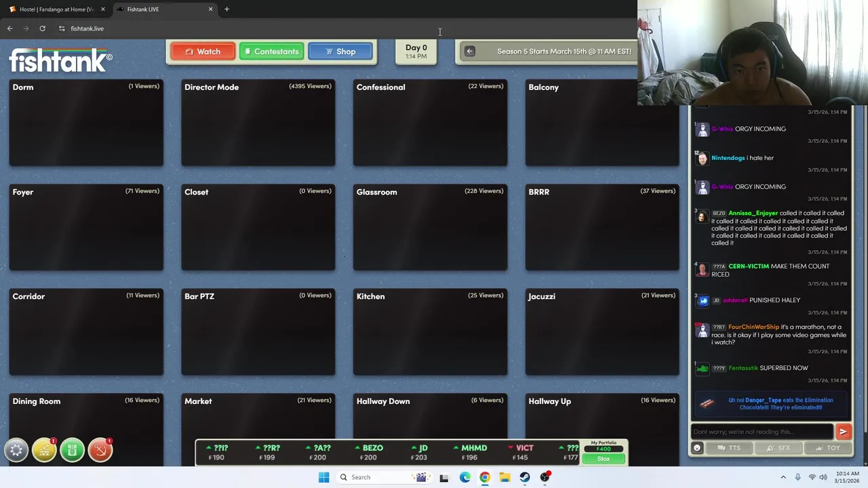Select the BEZO stock ticker
The width and height of the screenshot is (868, 488).
click(x=370, y=452)
